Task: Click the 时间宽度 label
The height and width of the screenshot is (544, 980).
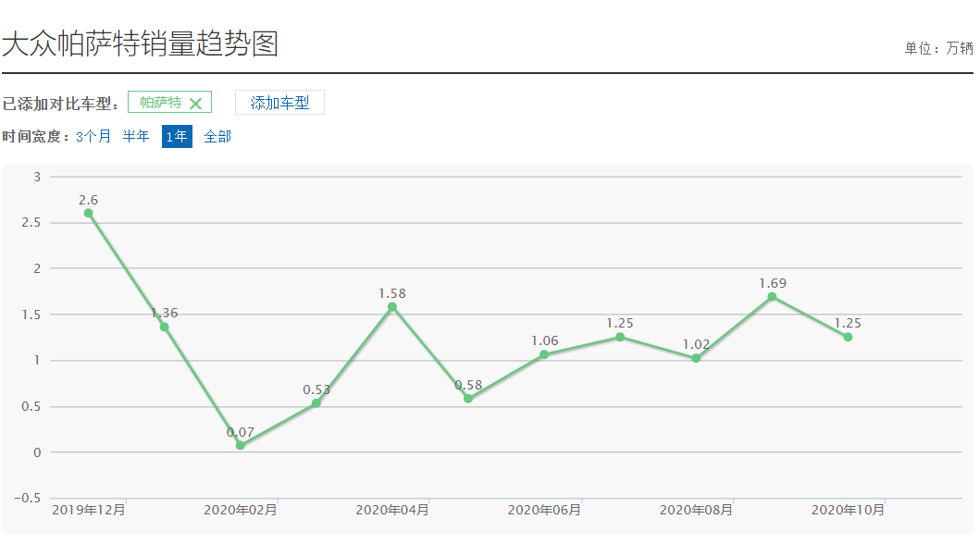Action: click(x=35, y=136)
